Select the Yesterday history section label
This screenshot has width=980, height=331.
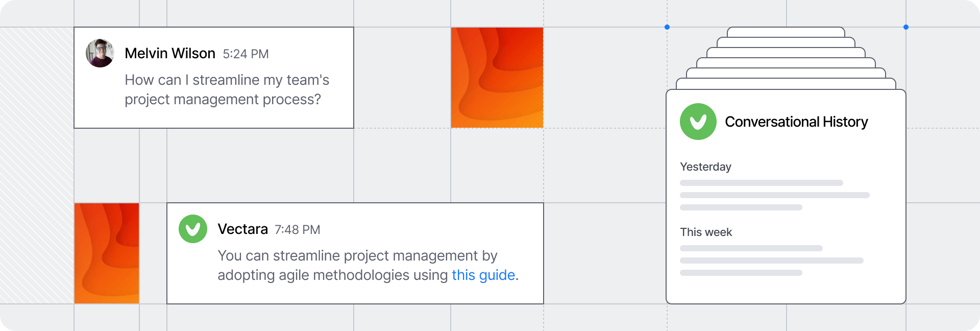(x=705, y=167)
